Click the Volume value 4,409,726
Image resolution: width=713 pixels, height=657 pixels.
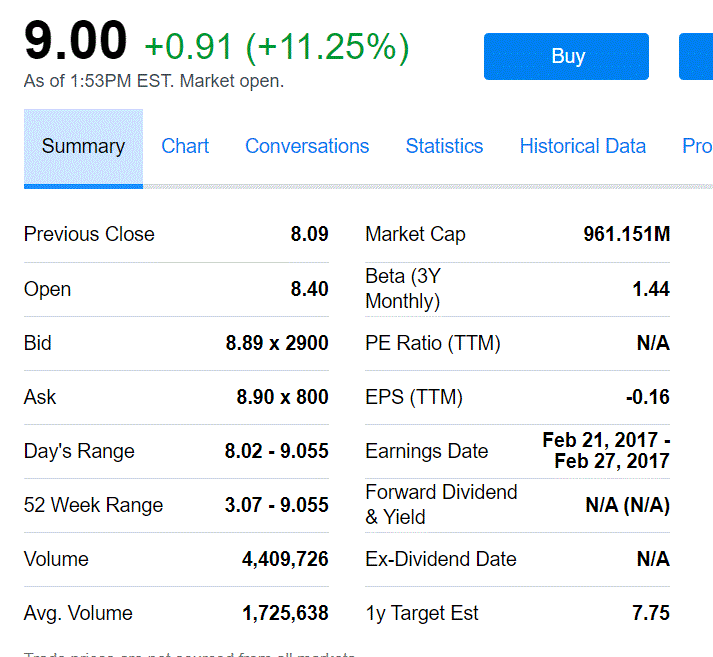point(285,559)
